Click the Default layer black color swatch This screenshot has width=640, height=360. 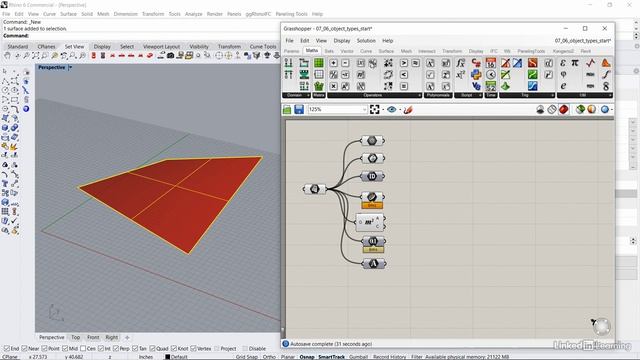[x=167, y=357]
